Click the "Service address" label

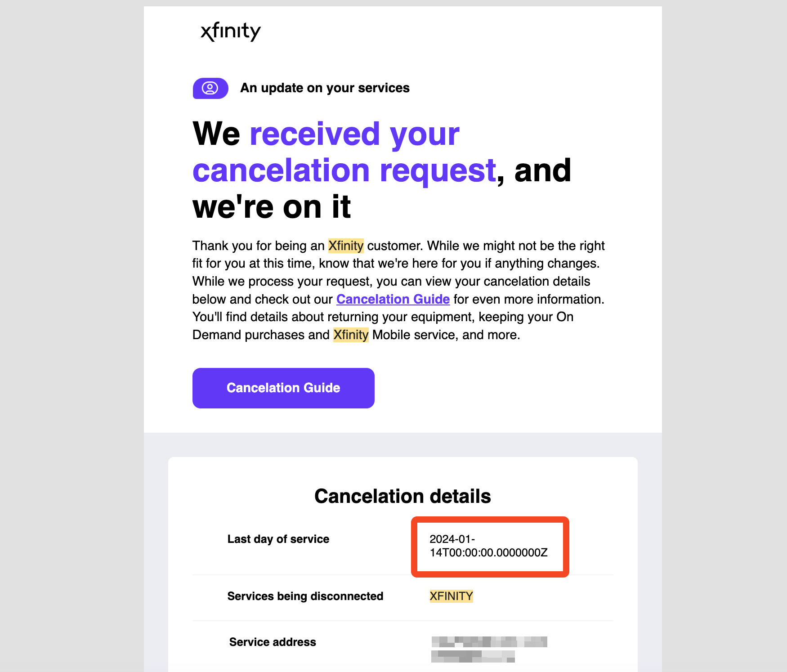(273, 642)
